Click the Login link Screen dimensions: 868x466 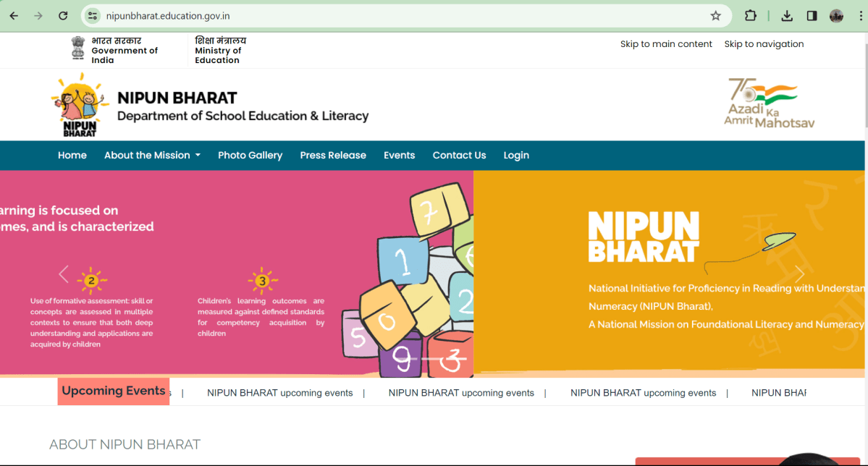coord(516,155)
